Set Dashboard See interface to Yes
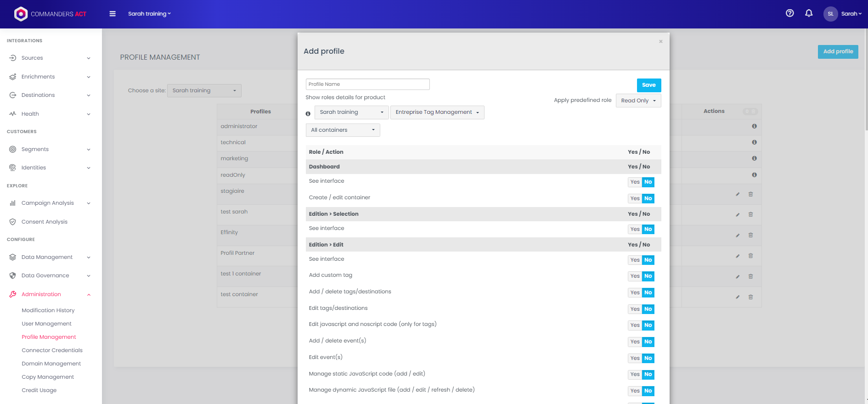The width and height of the screenshot is (868, 404). point(635,182)
